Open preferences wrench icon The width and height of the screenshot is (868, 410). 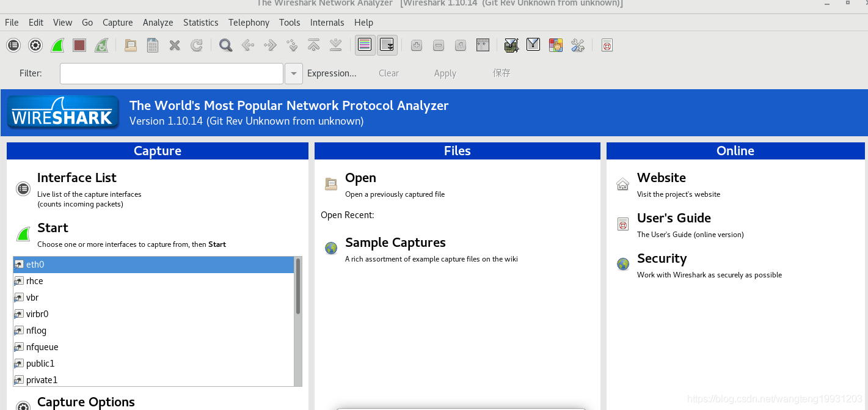577,45
